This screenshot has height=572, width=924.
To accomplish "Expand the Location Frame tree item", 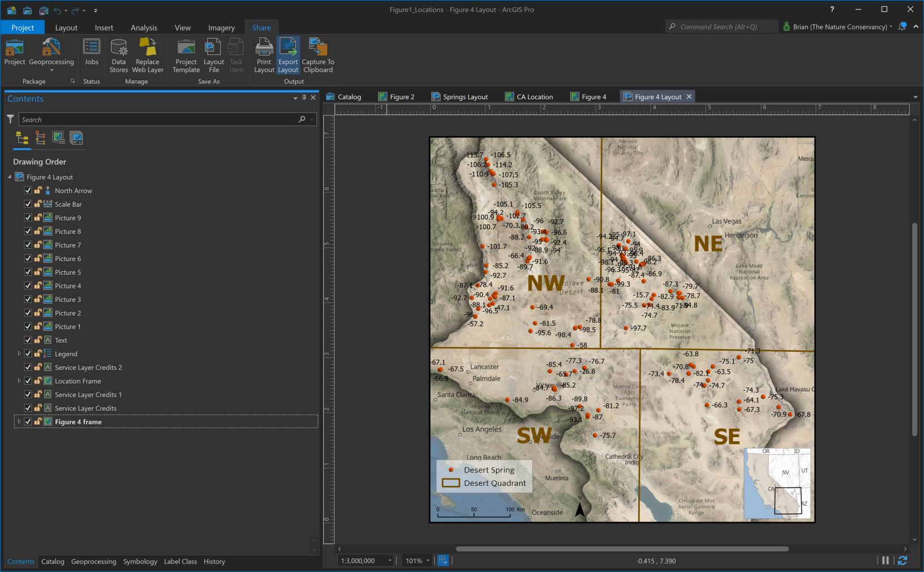I will 19,381.
